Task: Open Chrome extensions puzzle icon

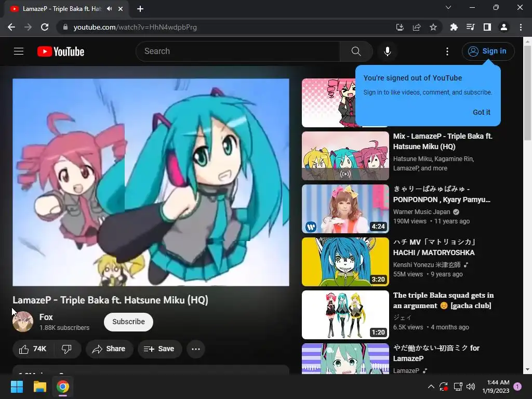Action: [454, 27]
